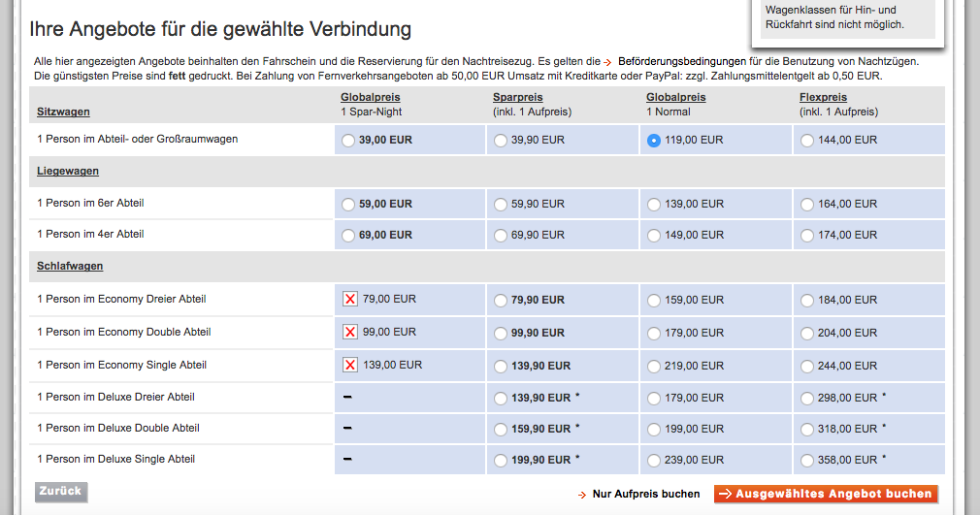
Task: Pick 69,90 EUR Sparpreis 4er Abteil
Action: [501, 236]
